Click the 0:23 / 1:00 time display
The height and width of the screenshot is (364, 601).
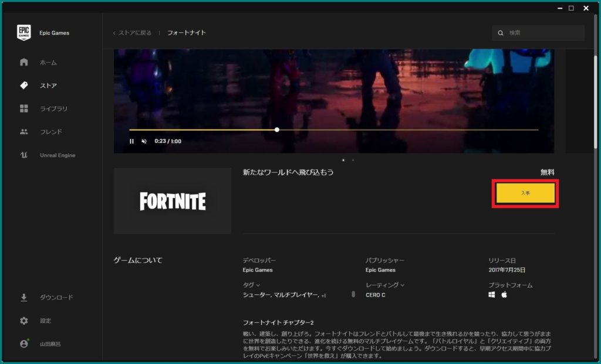pyautogui.click(x=168, y=141)
